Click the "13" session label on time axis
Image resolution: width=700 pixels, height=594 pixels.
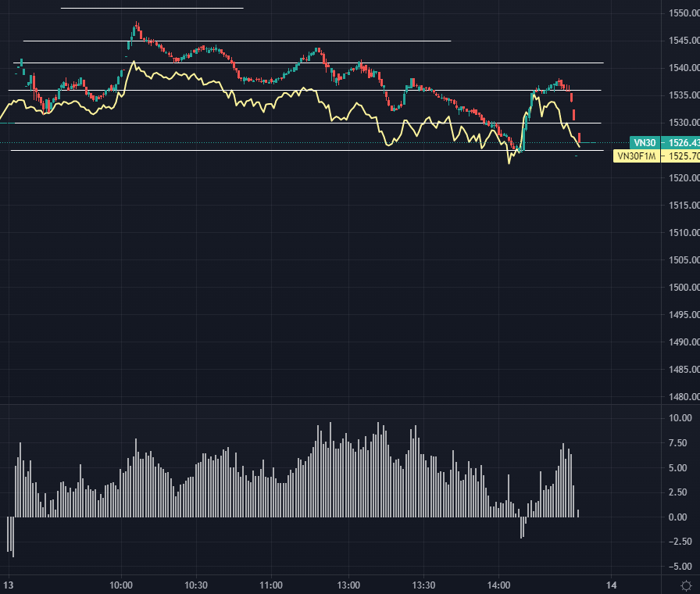pos(9,584)
